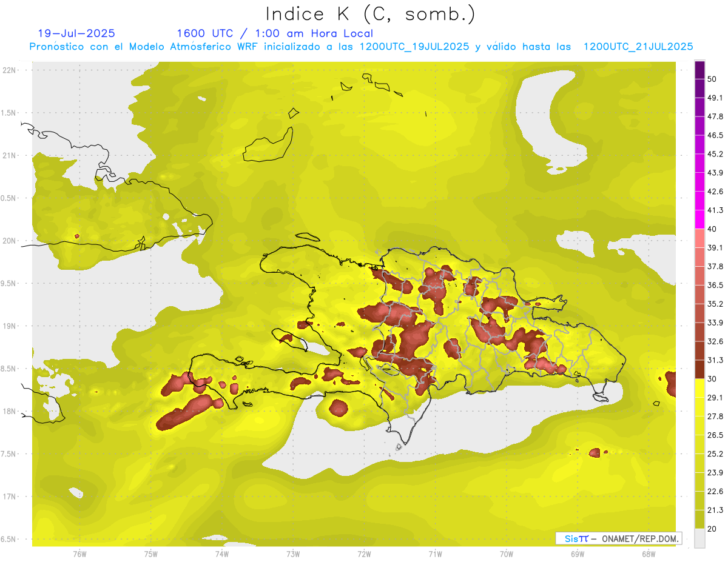Click the '40' value on the color scale
Screen dimensions: 728x562
click(x=713, y=229)
